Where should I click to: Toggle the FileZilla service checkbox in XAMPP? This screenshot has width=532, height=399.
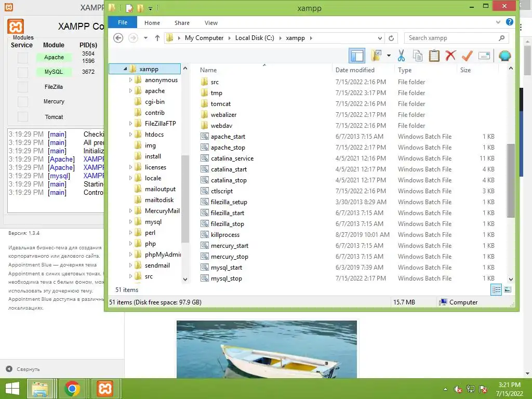(23, 87)
